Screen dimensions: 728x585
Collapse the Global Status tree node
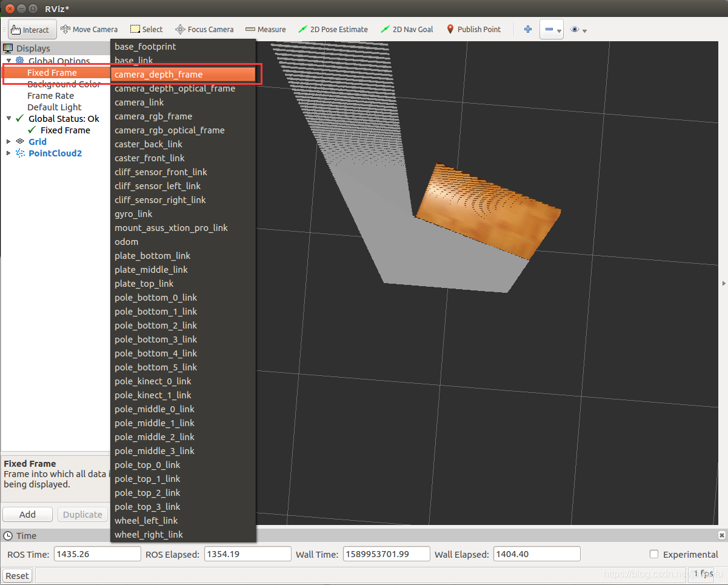8,118
